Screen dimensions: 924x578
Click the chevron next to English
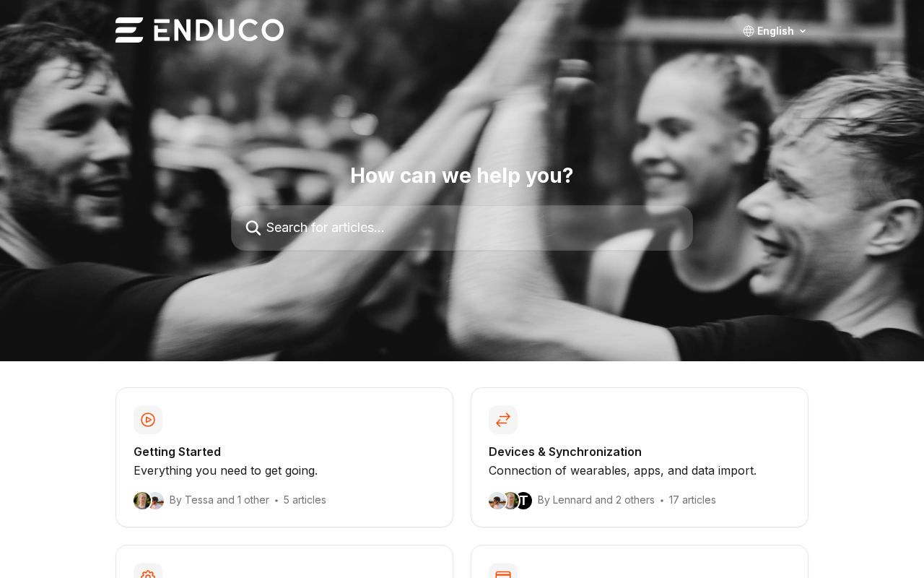point(803,31)
